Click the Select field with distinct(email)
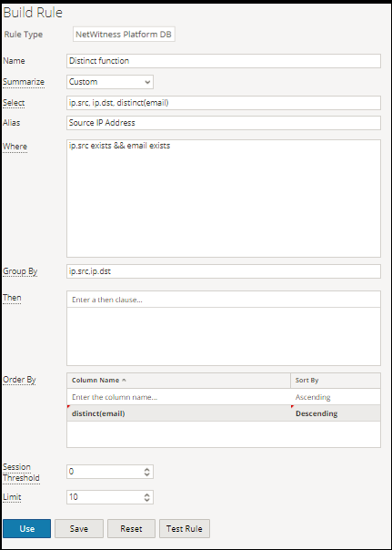This screenshot has height=550, width=392. (224, 103)
